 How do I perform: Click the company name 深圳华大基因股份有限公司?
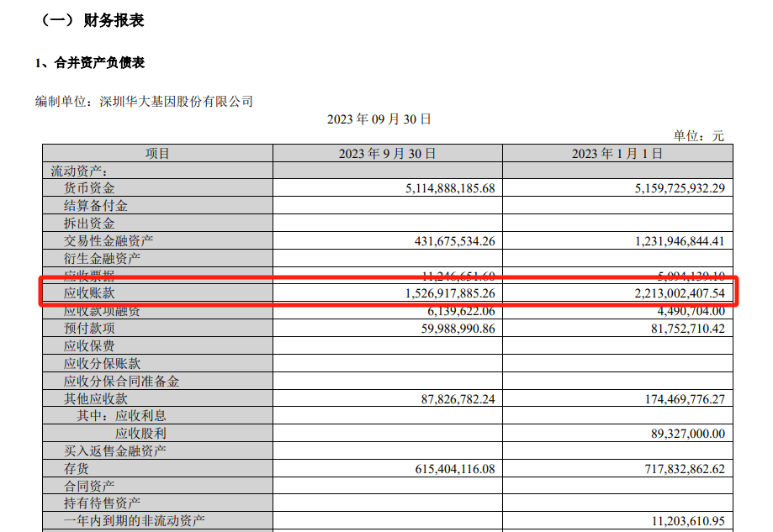tap(176, 102)
